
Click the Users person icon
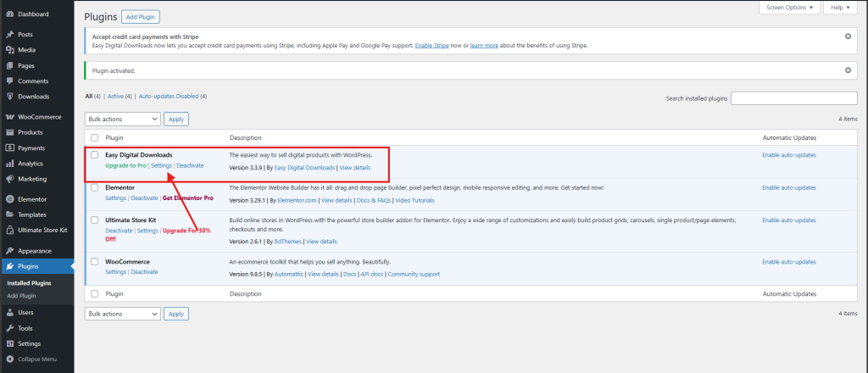pyautogui.click(x=9, y=312)
